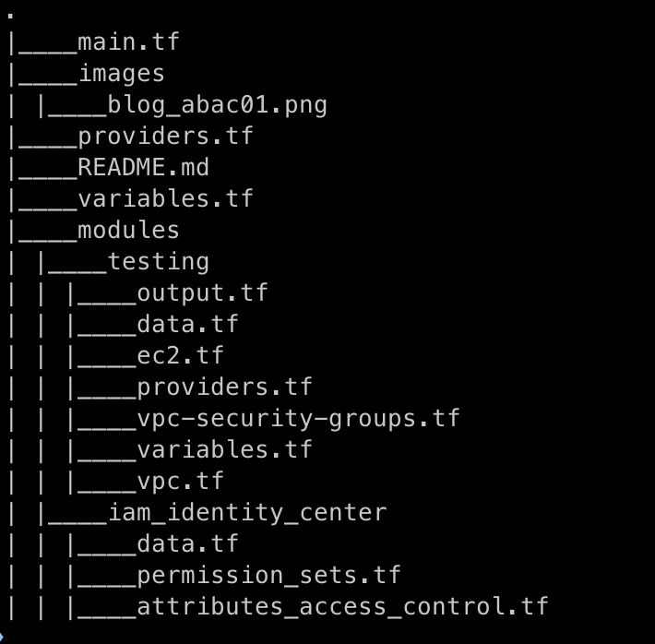Select data.tf under iam_identity_center
Screen dimensions: 655x644
pyautogui.click(x=187, y=543)
